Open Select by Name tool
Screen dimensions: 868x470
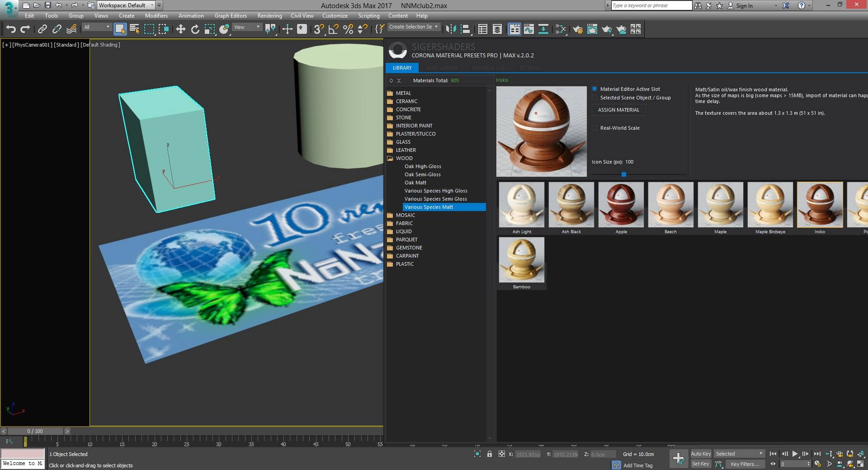(x=134, y=29)
